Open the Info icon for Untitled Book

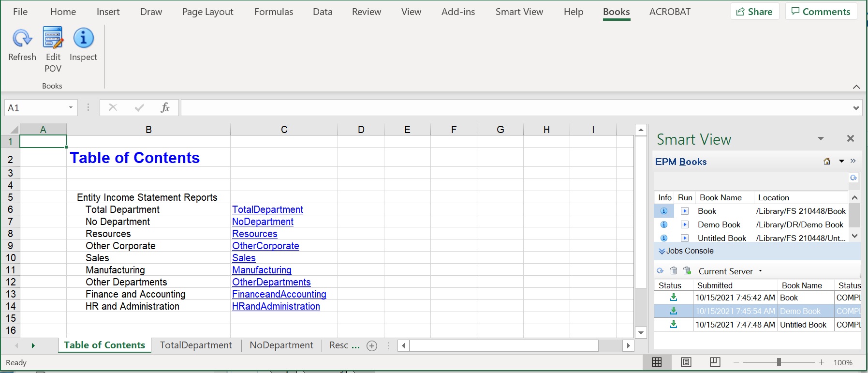[664, 238]
